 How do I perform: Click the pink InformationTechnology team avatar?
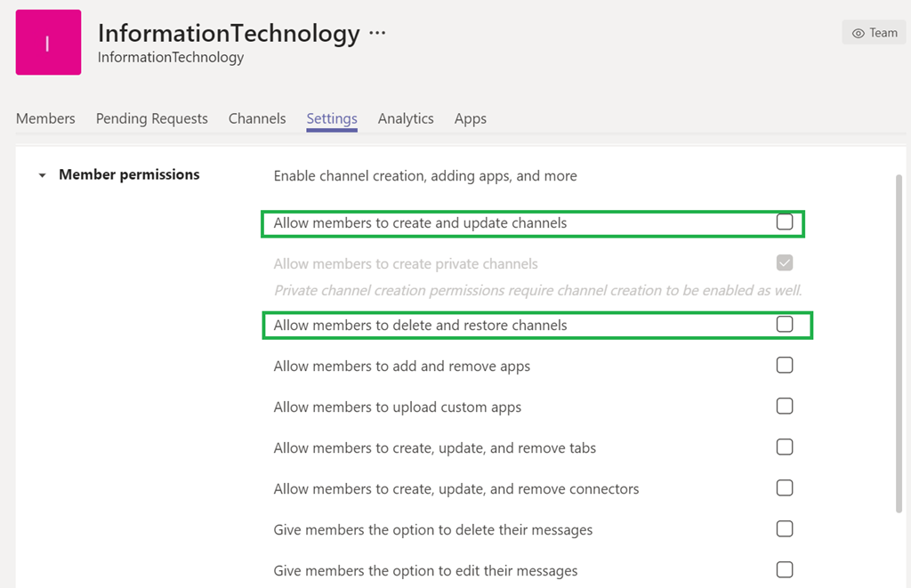point(48,43)
